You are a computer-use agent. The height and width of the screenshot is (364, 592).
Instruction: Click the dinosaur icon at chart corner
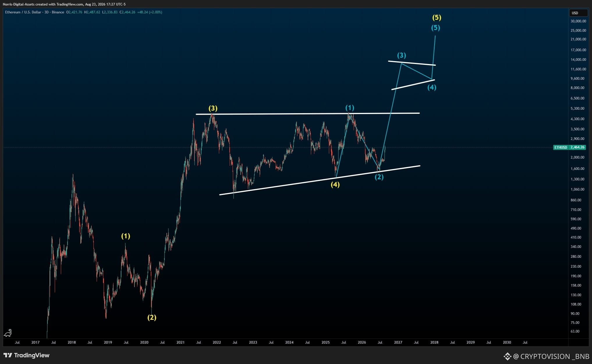(8, 333)
